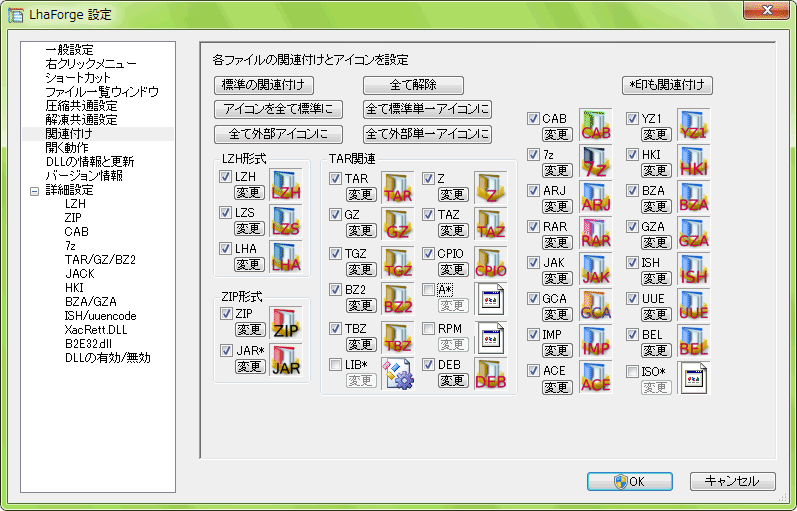Screen dimensions: 797x511
Task: Enable the ISO* association checkbox
Action: pos(632,371)
